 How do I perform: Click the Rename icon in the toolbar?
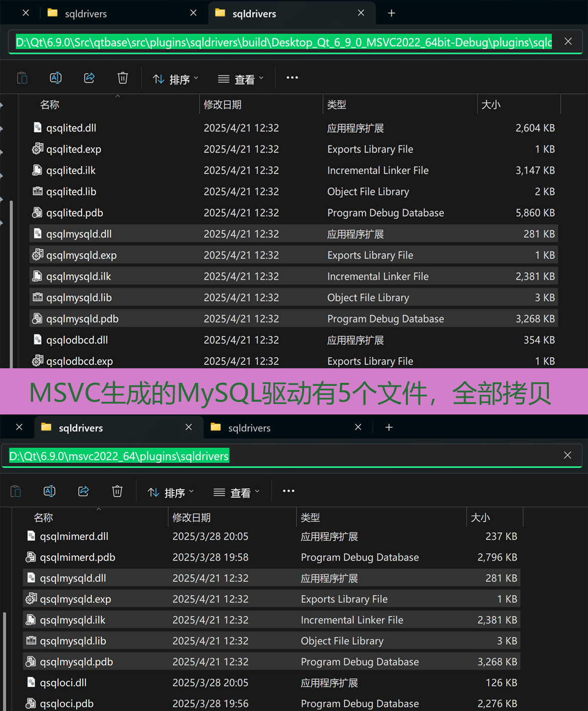[56, 78]
